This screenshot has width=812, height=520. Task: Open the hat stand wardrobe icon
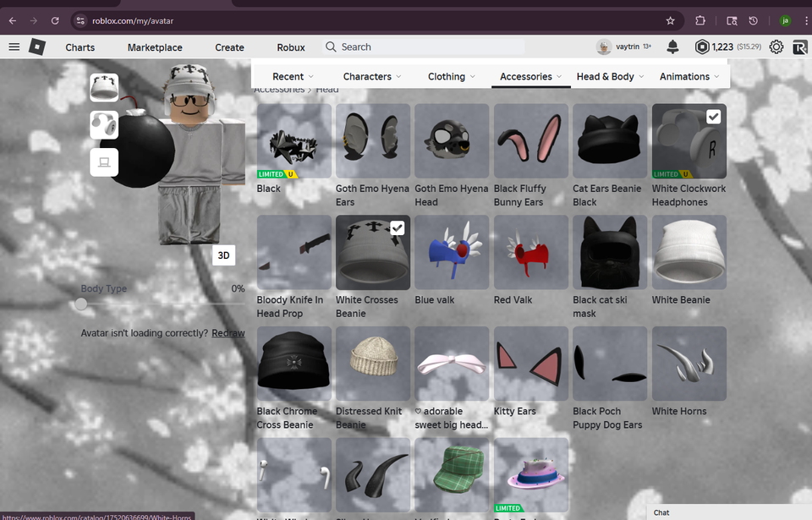click(x=103, y=161)
